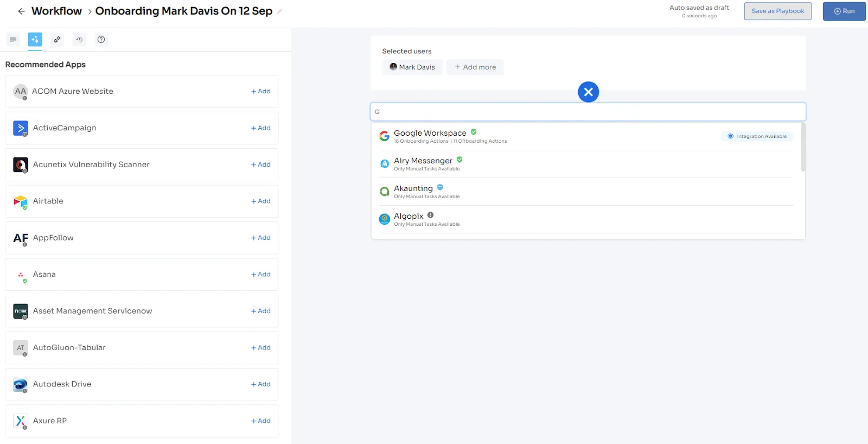Open the integrations gear tab icon
This screenshot has width=868, height=444.
pyautogui.click(x=57, y=40)
